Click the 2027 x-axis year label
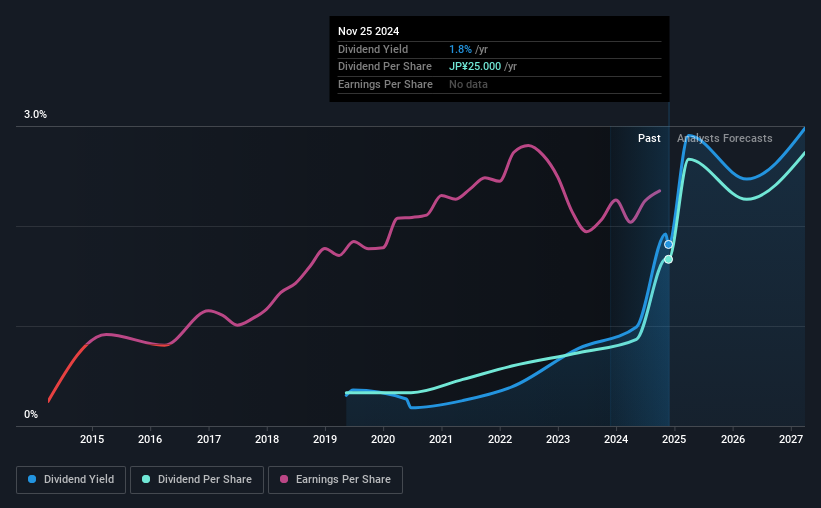This screenshot has height=508, width=821. coord(790,439)
